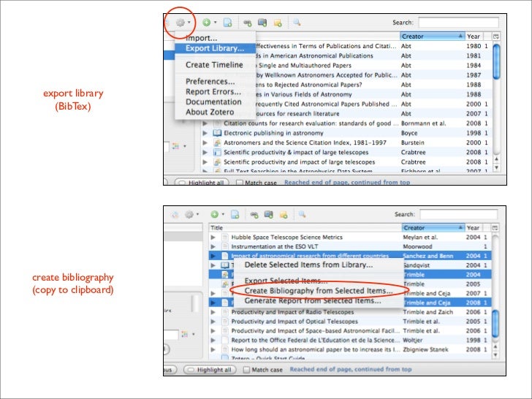The width and height of the screenshot is (532, 399).
Task: Open Preferences... from the actions menu
Action: [x=215, y=81]
